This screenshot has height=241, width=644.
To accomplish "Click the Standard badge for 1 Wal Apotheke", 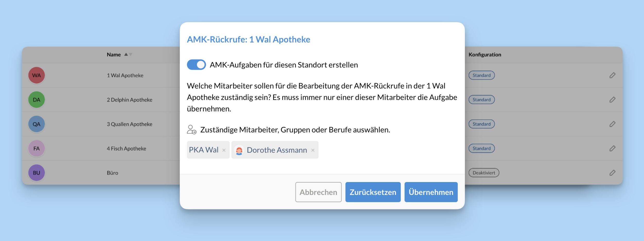I will pyautogui.click(x=481, y=75).
